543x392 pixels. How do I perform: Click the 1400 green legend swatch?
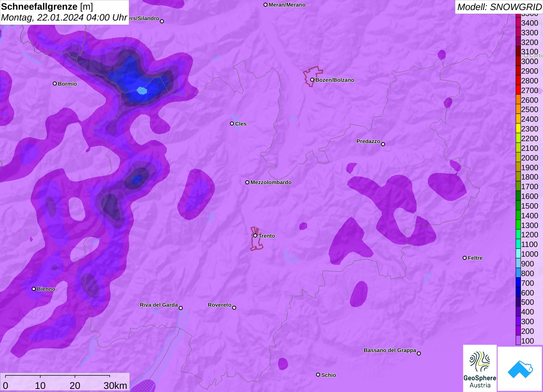tap(518, 215)
